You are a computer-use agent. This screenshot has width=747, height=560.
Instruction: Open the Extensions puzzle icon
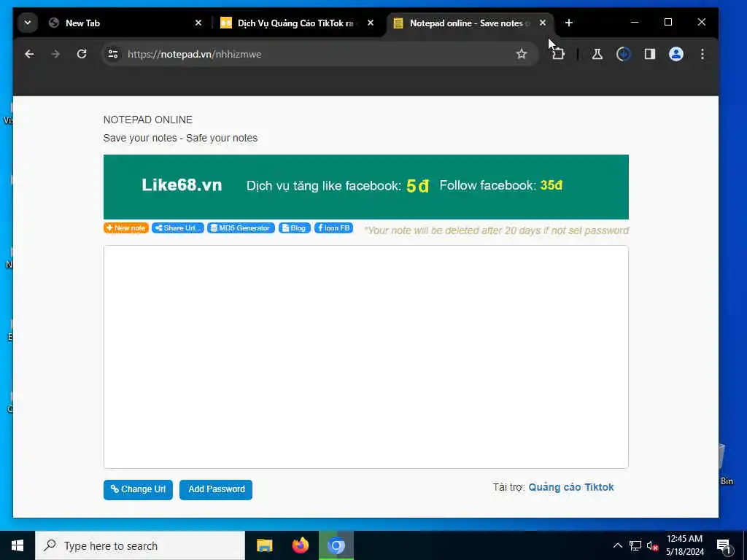pos(558,54)
